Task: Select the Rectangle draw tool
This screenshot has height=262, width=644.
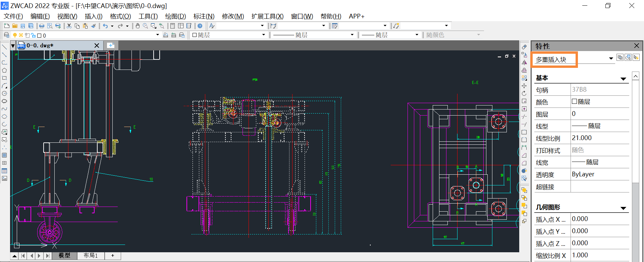Action: pyautogui.click(x=4, y=78)
